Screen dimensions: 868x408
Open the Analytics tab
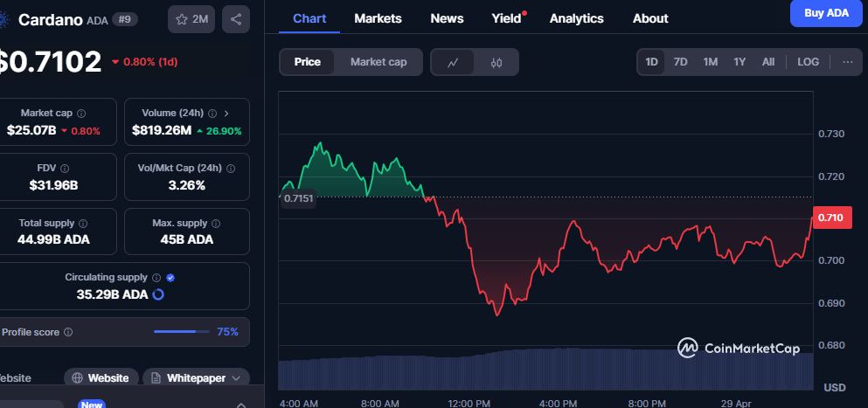tap(576, 18)
